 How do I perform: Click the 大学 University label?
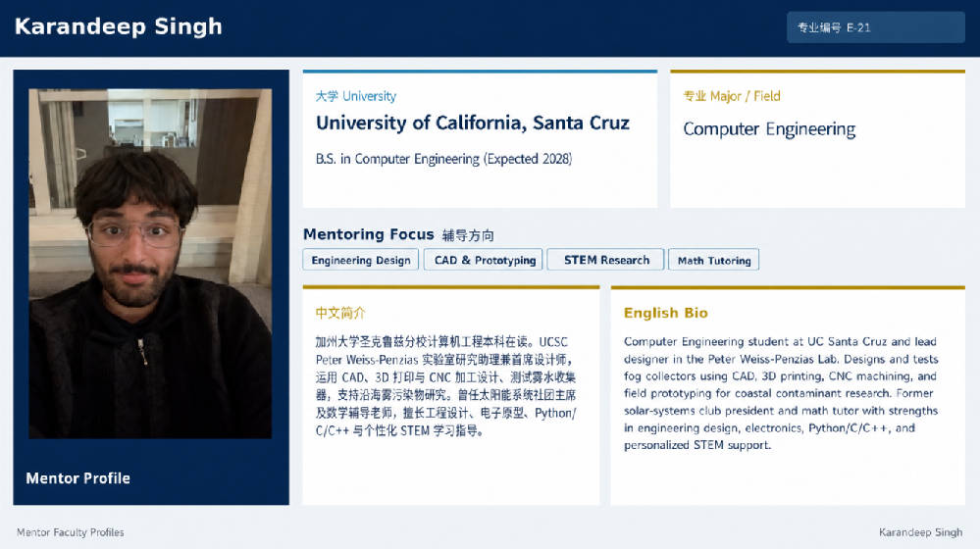click(x=356, y=96)
